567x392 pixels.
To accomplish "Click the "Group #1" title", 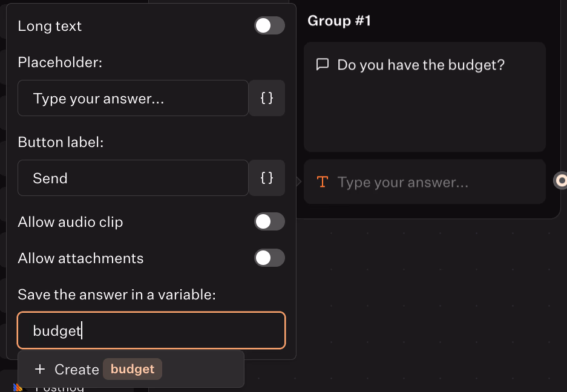I will point(339,21).
